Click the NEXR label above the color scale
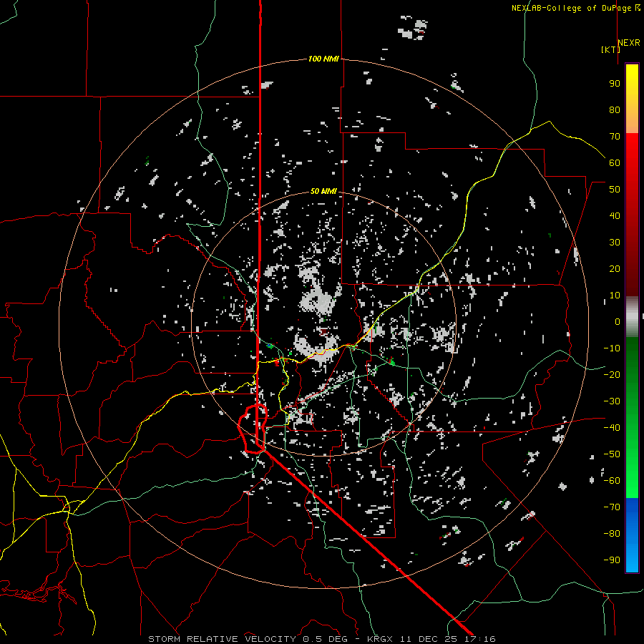This screenshot has width=644, height=644. (629, 43)
